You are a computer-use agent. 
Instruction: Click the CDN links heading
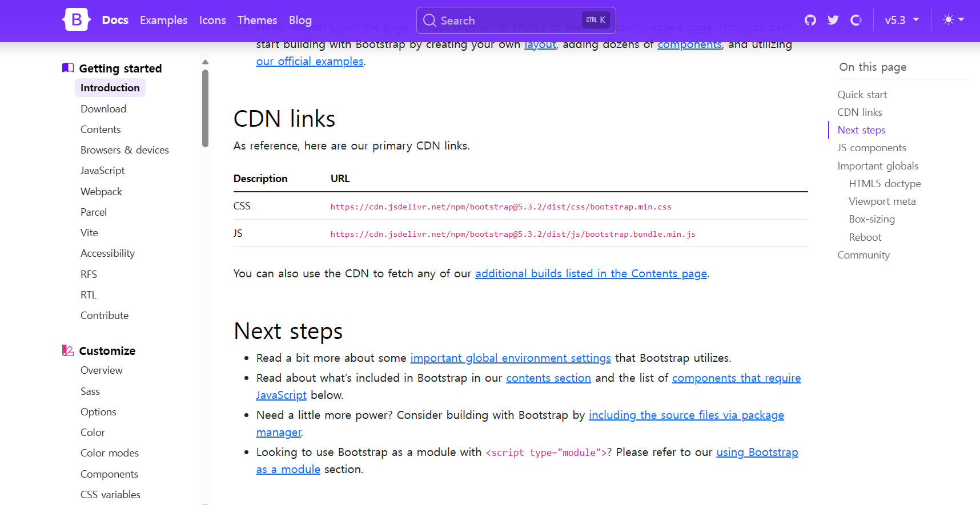tap(284, 119)
